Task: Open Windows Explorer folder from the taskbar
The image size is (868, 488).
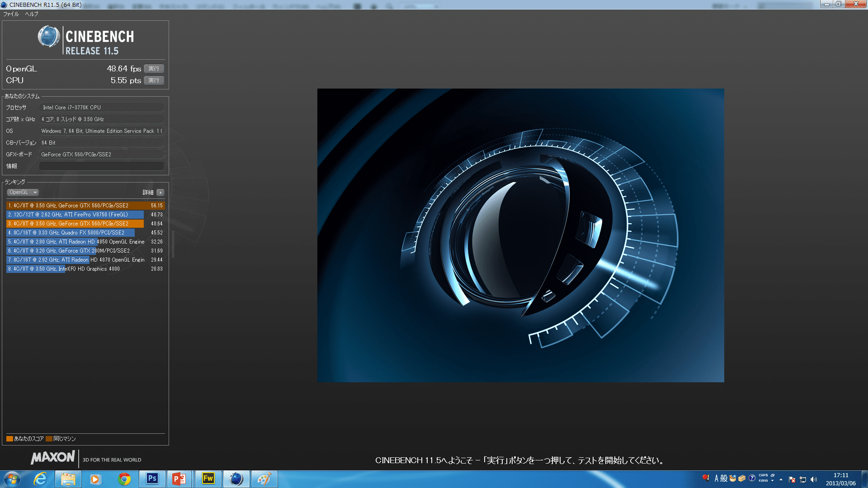Action: (68, 479)
